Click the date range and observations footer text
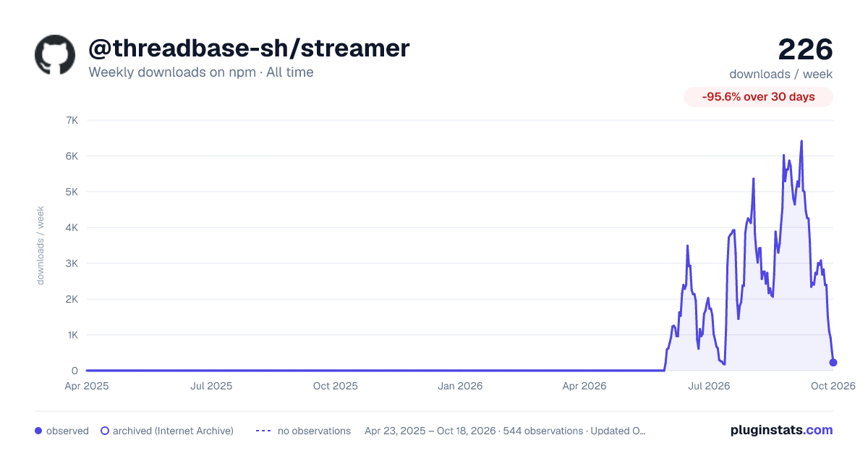Viewport: 868px width, 456px height. (505, 431)
